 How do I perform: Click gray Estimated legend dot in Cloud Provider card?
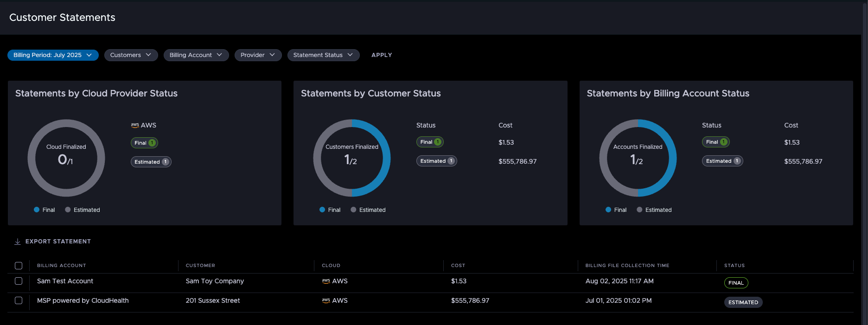pos(68,210)
